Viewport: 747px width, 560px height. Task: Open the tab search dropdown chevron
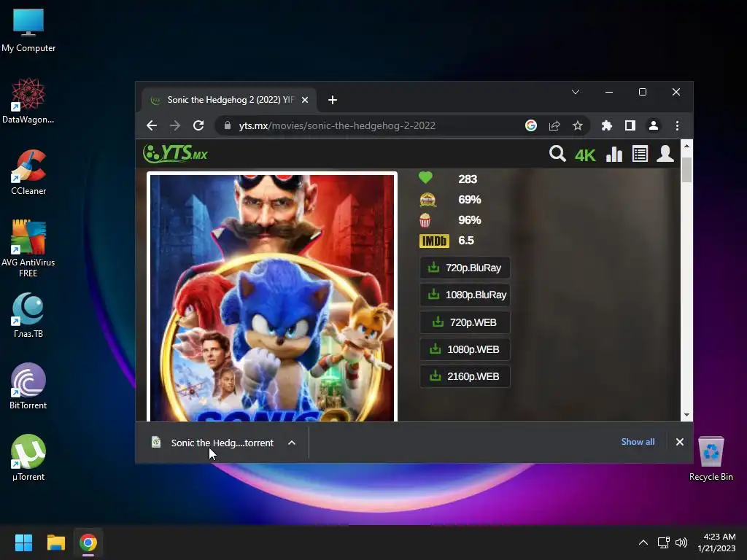[x=576, y=92]
